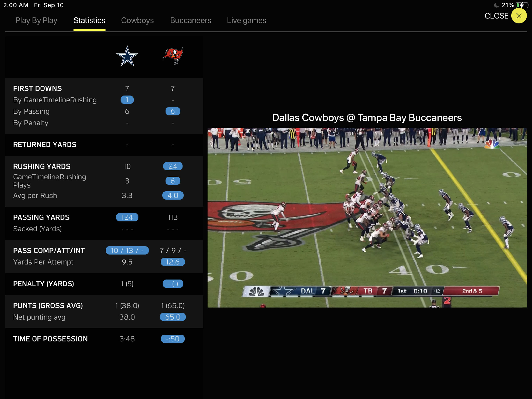Click the highlighted Buccaneers passing first downs 6
This screenshot has width=532, height=399.
pos(173,111)
